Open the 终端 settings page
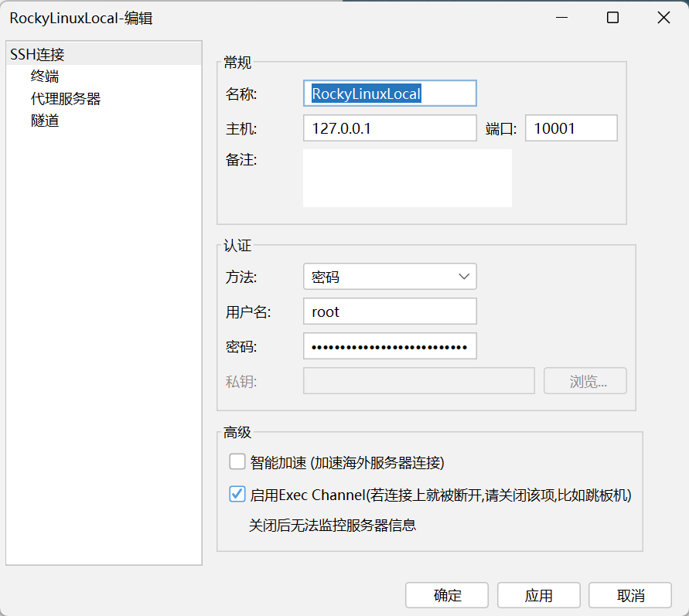This screenshot has height=616, width=689. [x=45, y=77]
